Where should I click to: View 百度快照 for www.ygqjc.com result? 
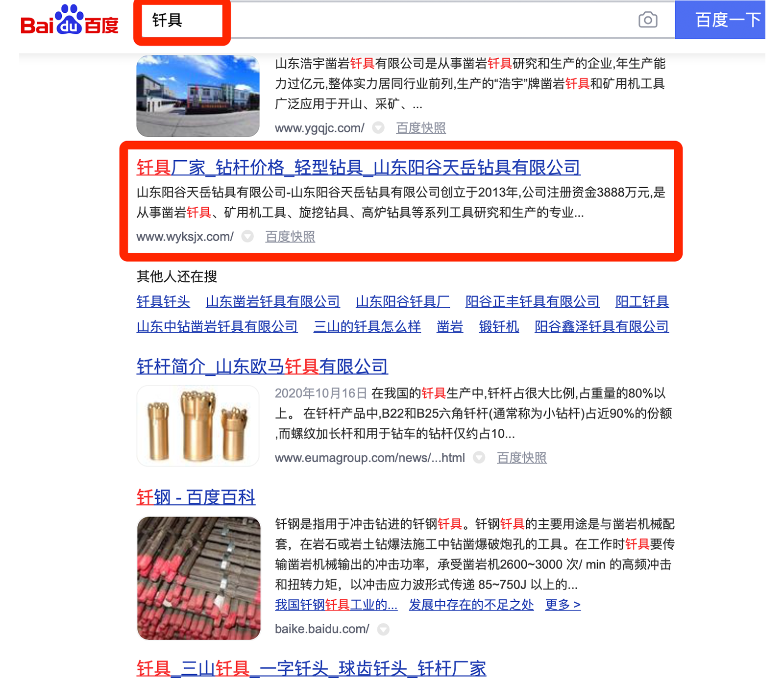421,128
